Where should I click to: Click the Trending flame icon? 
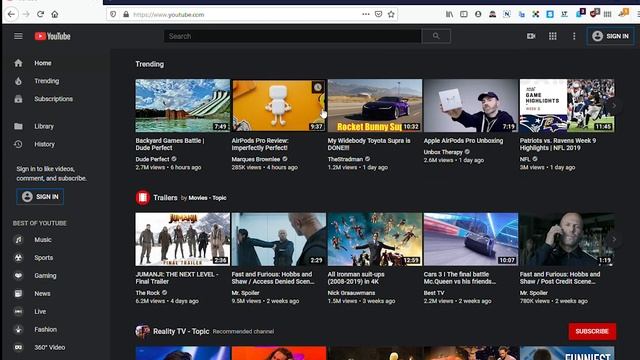pos(18,81)
